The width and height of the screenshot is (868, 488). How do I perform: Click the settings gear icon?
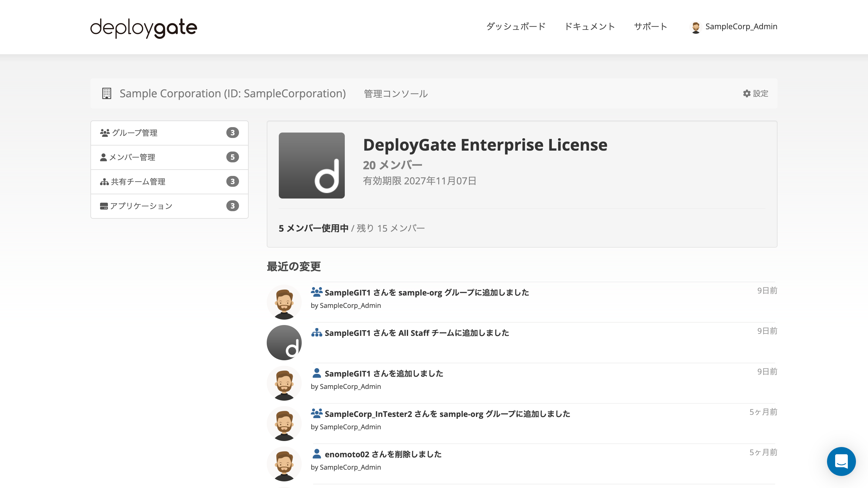(747, 93)
